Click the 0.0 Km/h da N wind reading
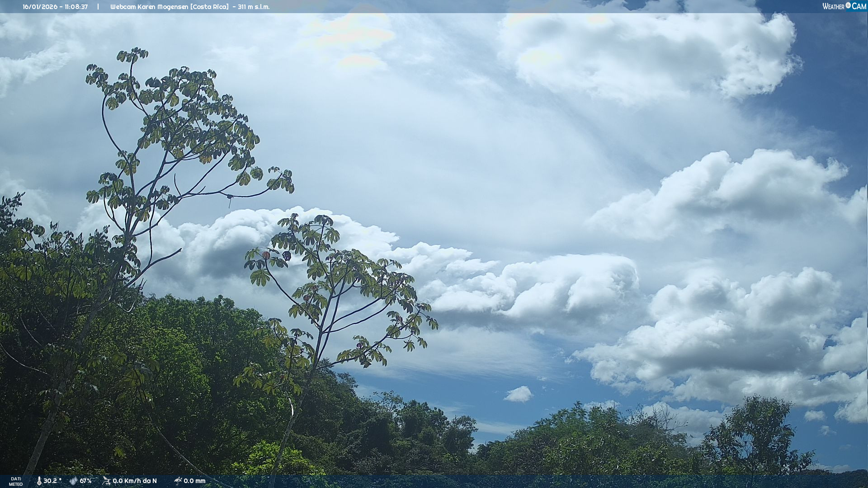 (x=135, y=481)
